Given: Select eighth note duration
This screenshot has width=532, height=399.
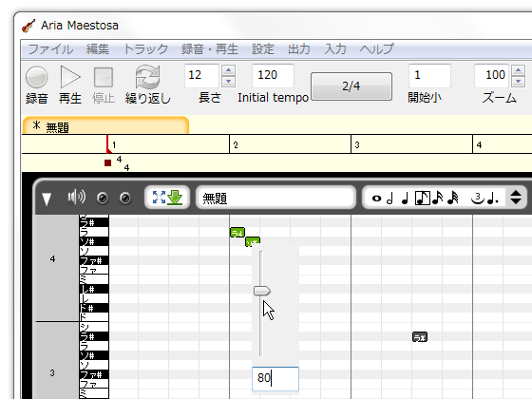Looking at the screenshot, I should [x=423, y=198].
